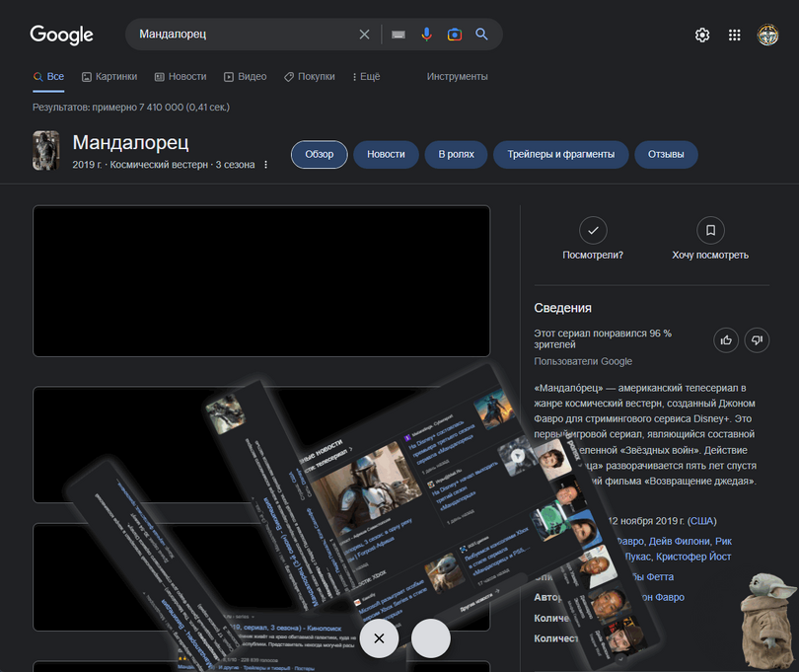Like the series with thumbs up
Image resolution: width=799 pixels, height=672 pixels.
[x=726, y=340]
